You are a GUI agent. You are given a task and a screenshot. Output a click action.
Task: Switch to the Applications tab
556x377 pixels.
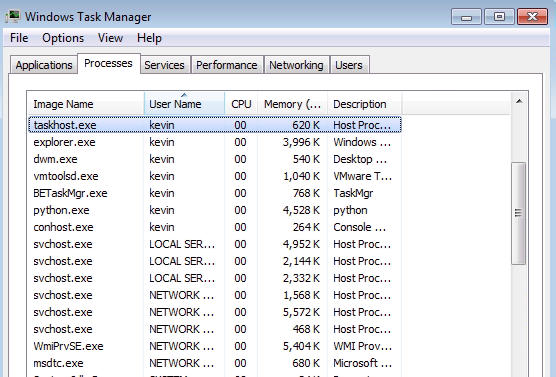coord(44,65)
